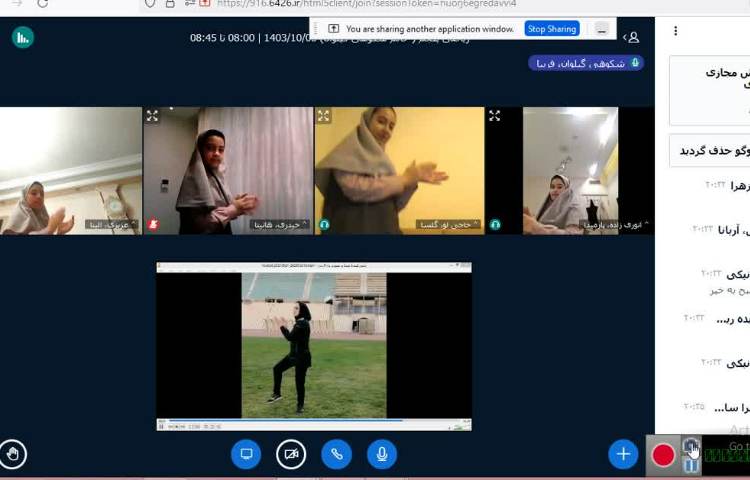
Task: Open the blue plus actions menu
Action: point(623,454)
